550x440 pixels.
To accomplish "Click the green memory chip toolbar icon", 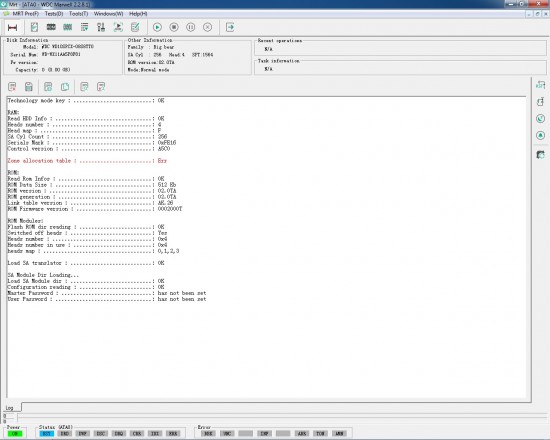I will (68, 27).
